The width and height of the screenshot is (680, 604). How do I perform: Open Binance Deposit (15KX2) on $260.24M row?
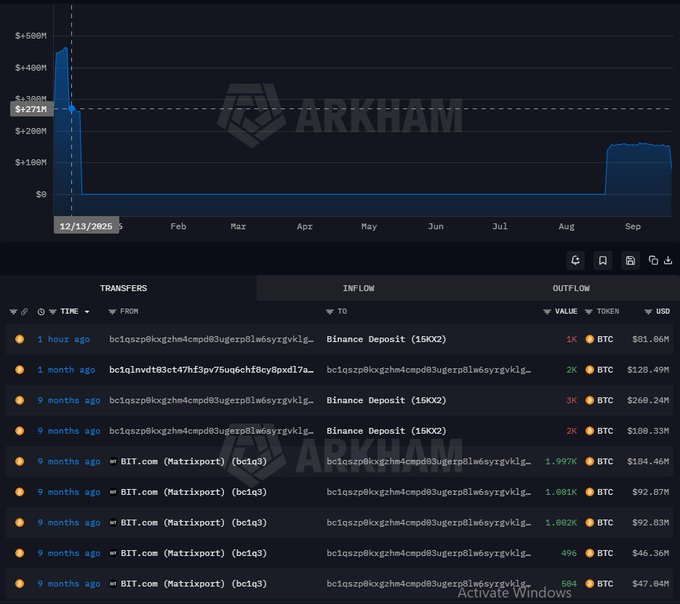click(x=386, y=400)
